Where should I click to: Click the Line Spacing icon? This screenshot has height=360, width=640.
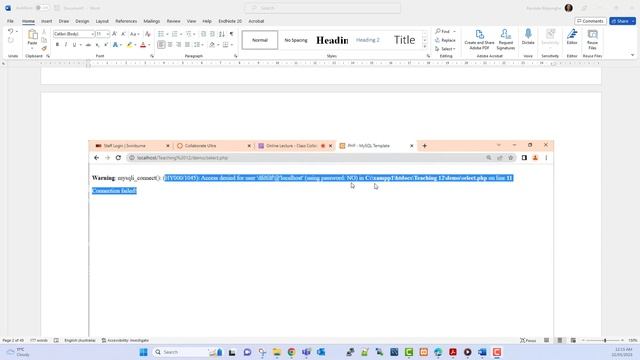(x=197, y=44)
